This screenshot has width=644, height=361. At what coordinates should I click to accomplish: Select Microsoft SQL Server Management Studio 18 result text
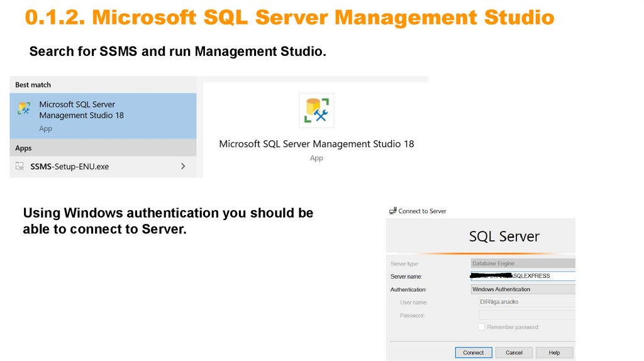coord(81,109)
